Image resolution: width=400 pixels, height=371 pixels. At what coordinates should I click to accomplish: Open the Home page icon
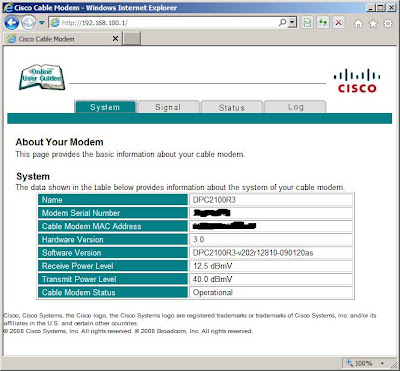click(358, 24)
